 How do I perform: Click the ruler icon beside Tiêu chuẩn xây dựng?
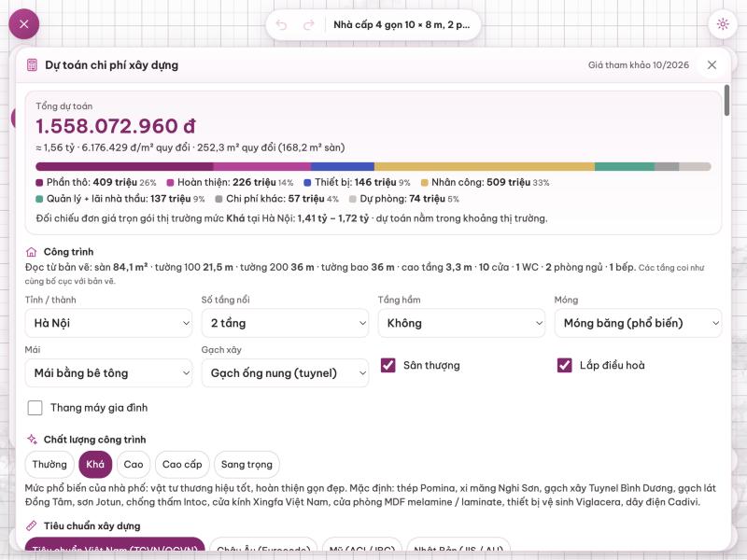(32, 525)
